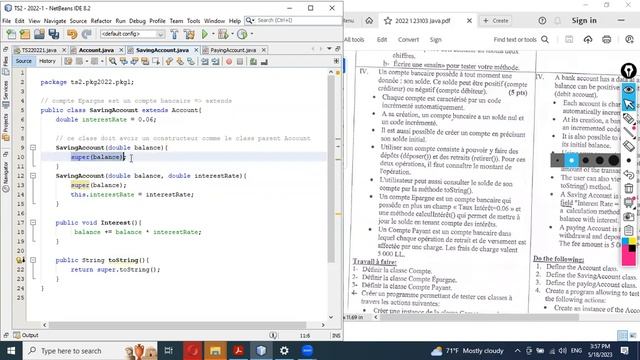Click the Open Project icon in NetBeans toolbar

click(39, 34)
